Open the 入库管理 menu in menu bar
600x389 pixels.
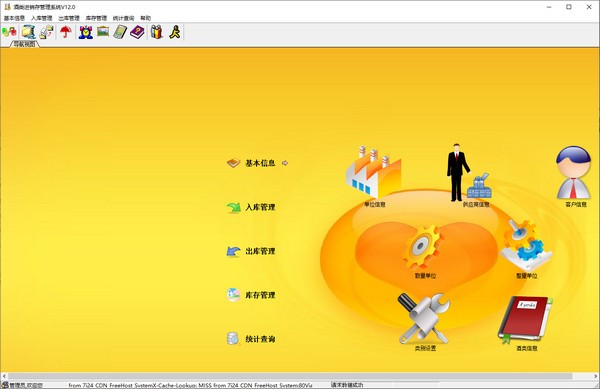tap(41, 18)
